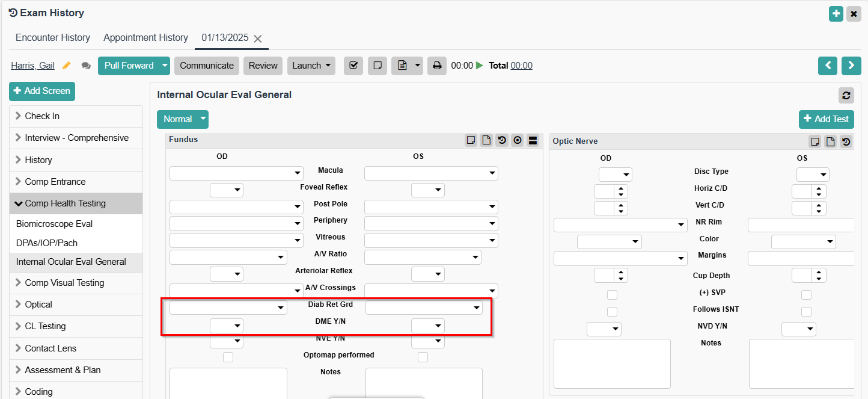Open the patient chat bubble icon
The image size is (868, 399).
click(x=86, y=66)
